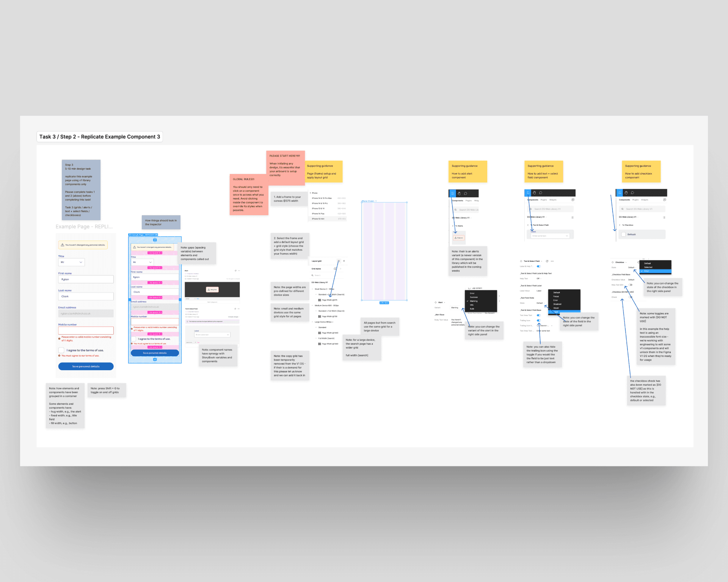Open the Mr title dropdown in the example page
Image resolution: width=728 pixels, height=582 pixels.
[x=71, y=262]
